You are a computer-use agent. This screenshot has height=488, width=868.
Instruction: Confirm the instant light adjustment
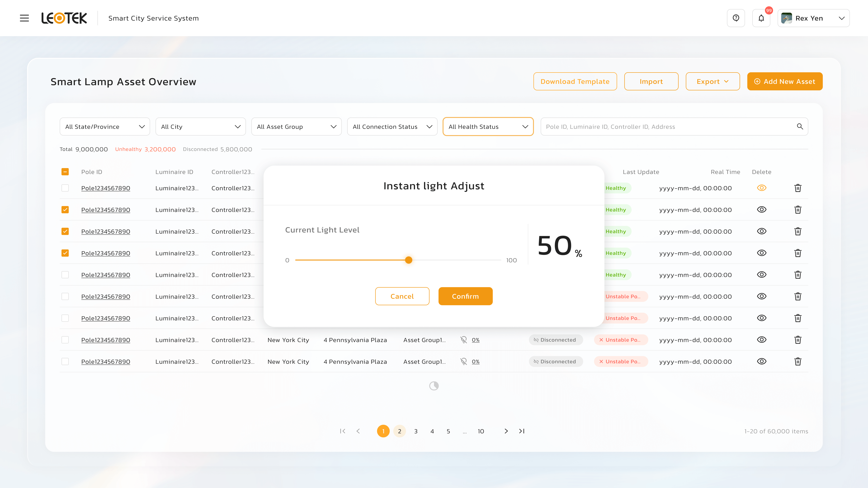(x=465, y=296)
